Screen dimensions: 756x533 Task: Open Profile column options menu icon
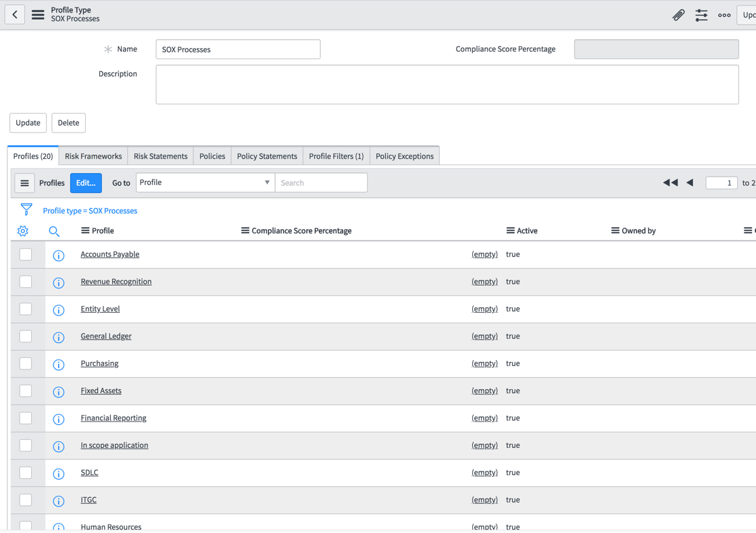pos(85,230)
